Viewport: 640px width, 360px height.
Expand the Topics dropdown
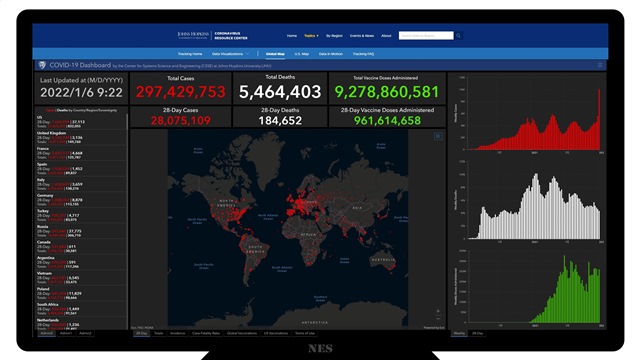tap(311, 36)
